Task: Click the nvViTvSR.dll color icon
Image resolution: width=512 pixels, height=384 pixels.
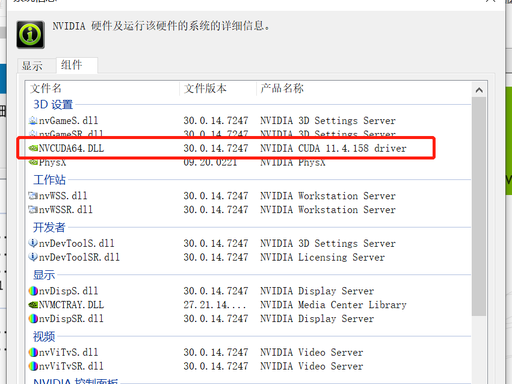Action: 33,366
